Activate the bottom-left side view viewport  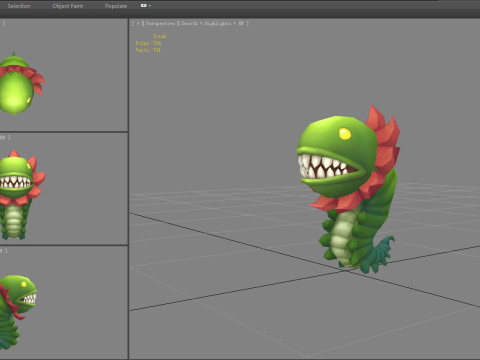64,302
